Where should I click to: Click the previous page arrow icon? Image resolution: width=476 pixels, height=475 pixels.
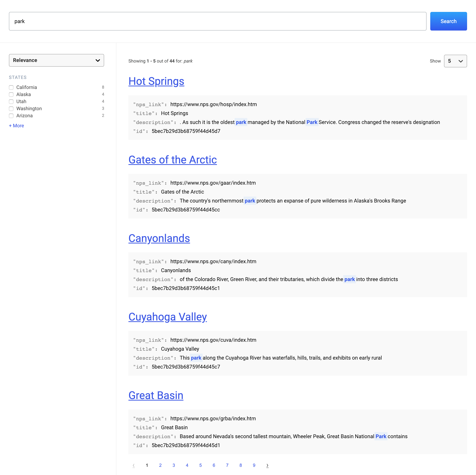click(x=134, y=465)
